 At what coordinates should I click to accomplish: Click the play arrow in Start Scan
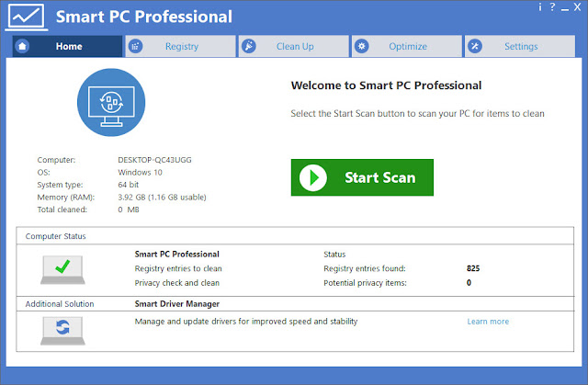click(x=313, y=177)
